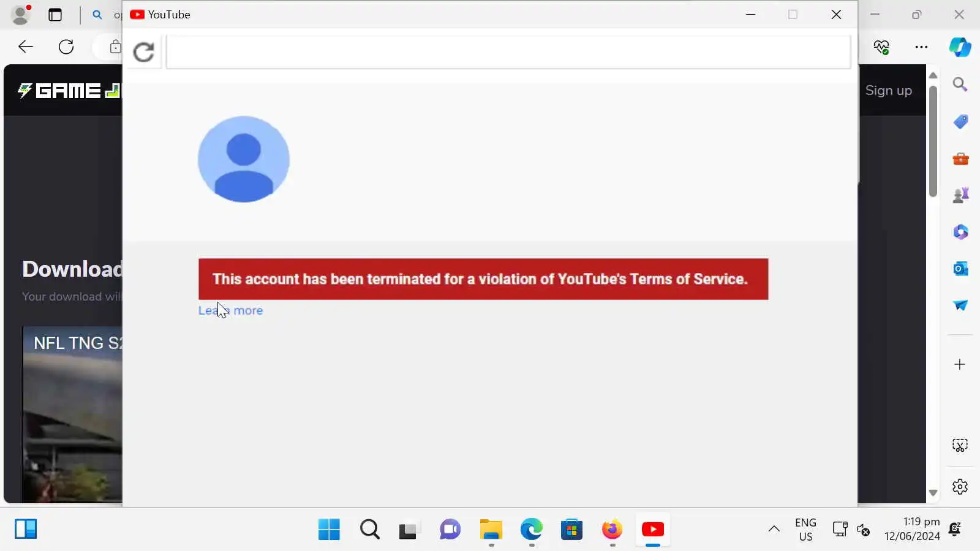This screenshot has width=980, height=551.
Task: Click search icon in Edge address bar
Action: [97, 15]
